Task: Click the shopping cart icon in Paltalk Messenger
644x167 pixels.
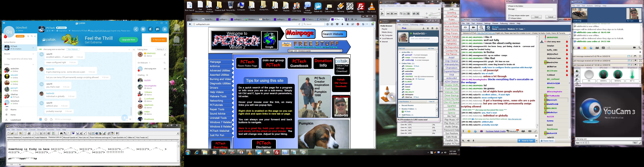Action: coord(428,28)
